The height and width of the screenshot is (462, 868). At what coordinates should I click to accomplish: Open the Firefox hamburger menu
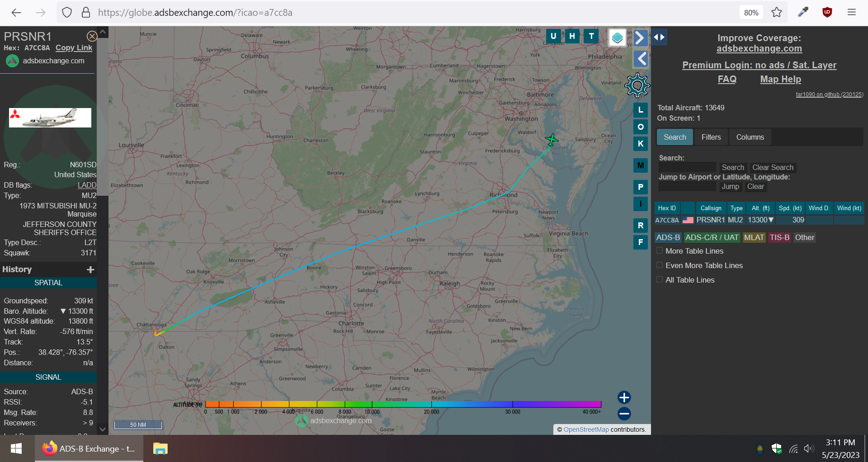pos(852,13)
